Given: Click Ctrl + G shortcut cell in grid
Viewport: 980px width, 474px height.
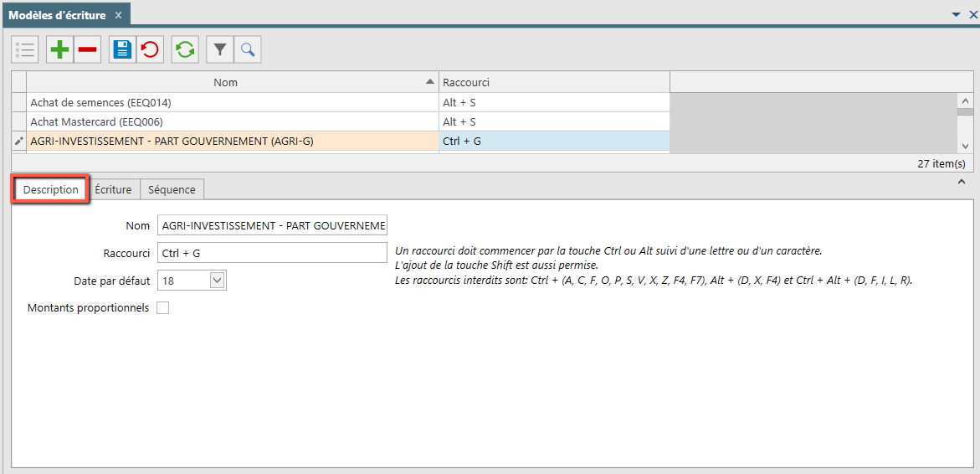Looking at the screenshot, I should (554, 142).
